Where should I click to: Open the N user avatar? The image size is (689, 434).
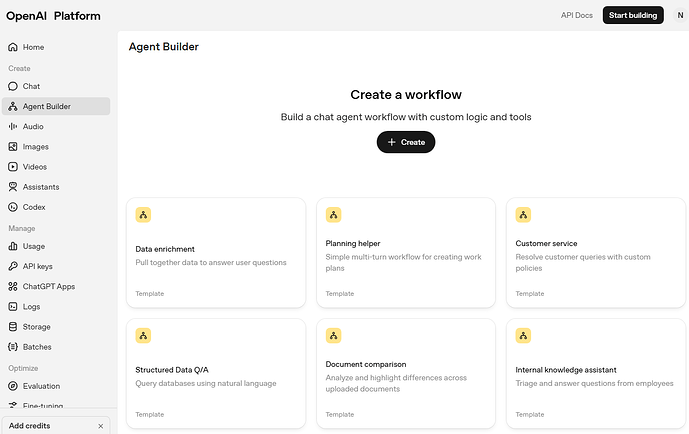(x=680, y=15)
